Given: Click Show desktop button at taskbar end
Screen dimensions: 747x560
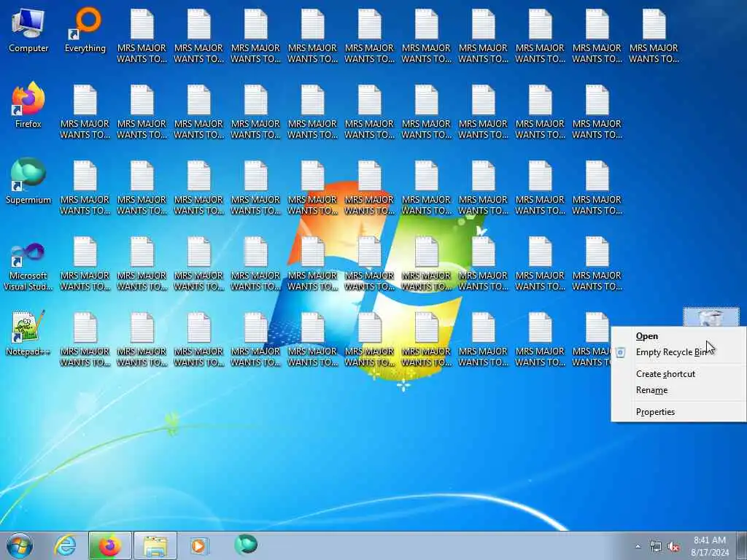Looking at the screenshot, I should pyautogui.click(x=741, y=545).
